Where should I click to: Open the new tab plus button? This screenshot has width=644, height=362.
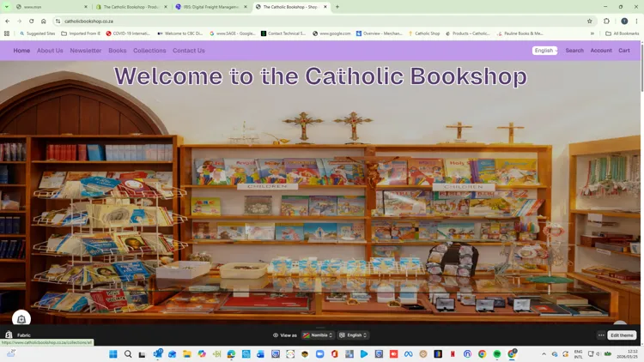pyautogui.click(x=337, y=7)
